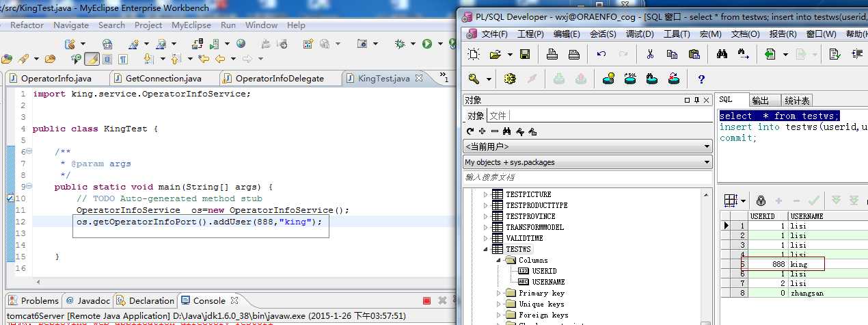Viewport: 868px width, 325px height.
Task: Close the 对象 object browser panel
Action: pyautogui.click(x=706, y=101)
